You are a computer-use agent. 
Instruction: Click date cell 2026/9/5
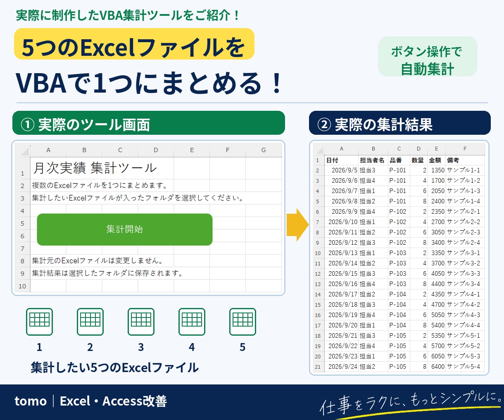(341, 170)
